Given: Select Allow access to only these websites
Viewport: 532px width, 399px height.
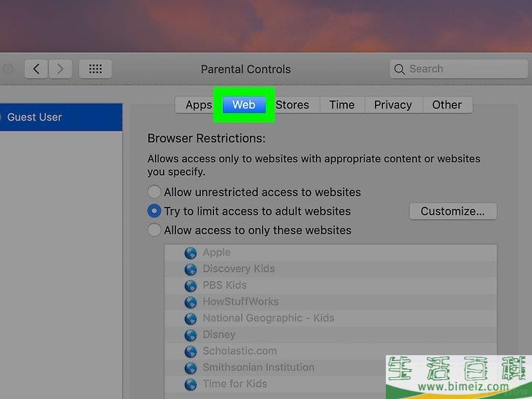Looking at the screenshot, I should [154, 230].
